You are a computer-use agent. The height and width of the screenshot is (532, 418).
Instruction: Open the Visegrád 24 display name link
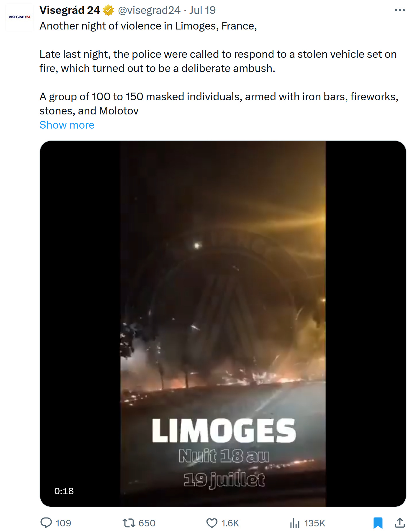pos(70,10)
